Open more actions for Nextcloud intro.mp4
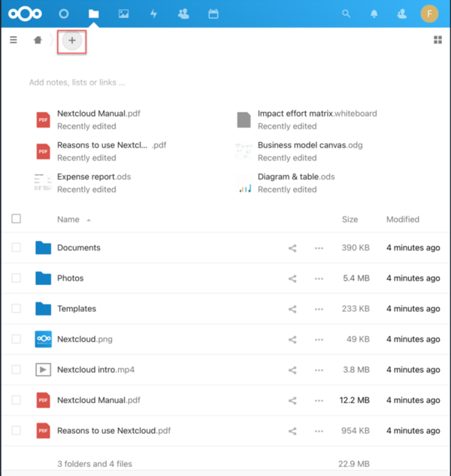This screenshot has height=476, width=451. point(319,370)
